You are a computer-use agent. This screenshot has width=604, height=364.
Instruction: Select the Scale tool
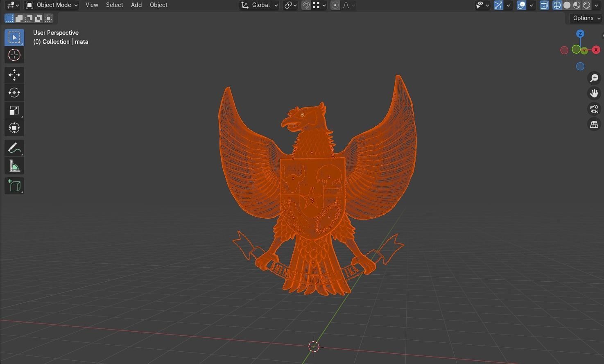pyautogui.click(x=14, y=110)
